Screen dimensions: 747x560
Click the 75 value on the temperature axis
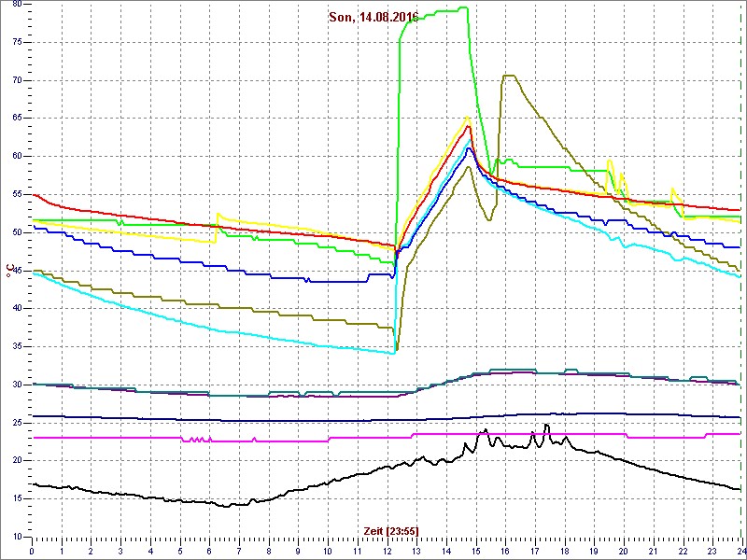(16, 42)
